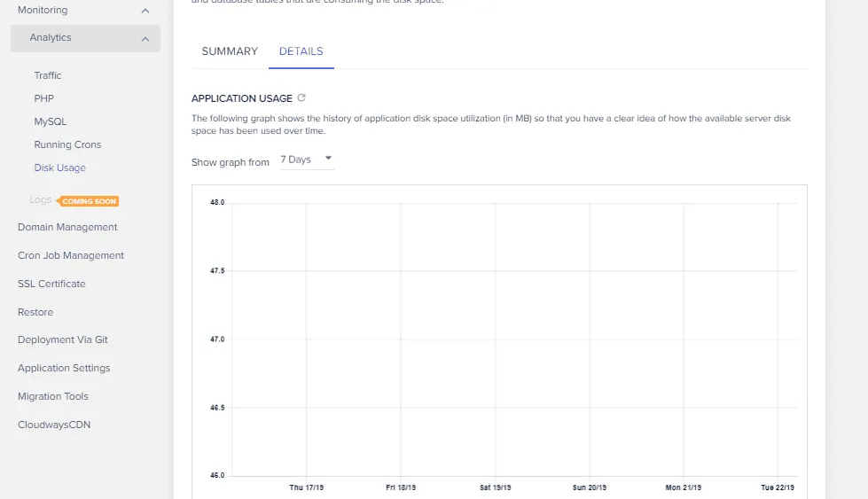Viewport: 868px width, 499px height.
Task: Click the 48.0 y-axis value
Action: click(217, 202)
